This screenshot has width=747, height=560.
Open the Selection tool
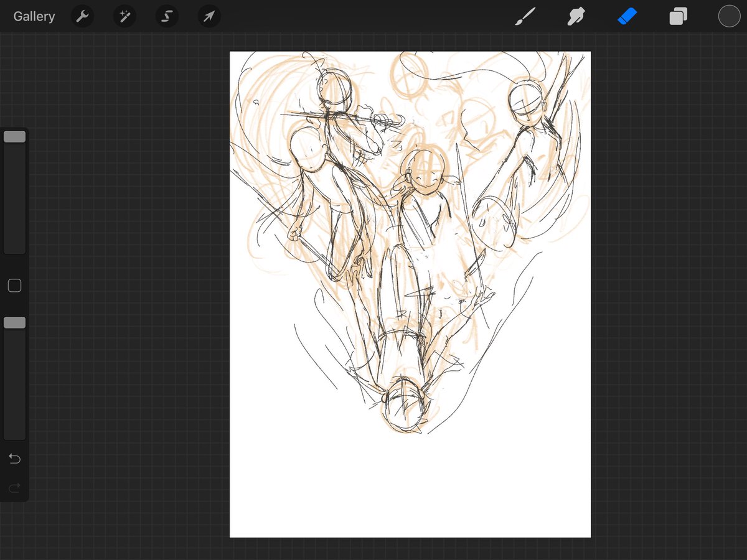coord(166,16)
